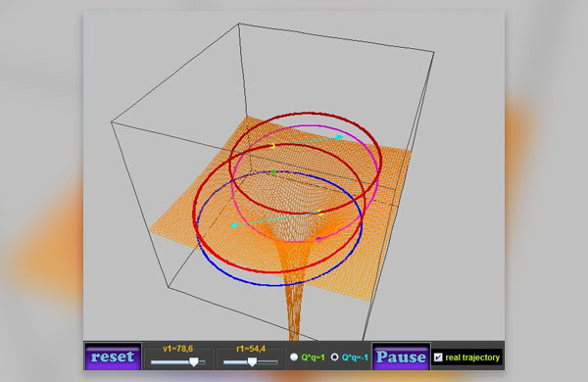
Task: Click the real trajectory label text
Action: coord(472,358)
